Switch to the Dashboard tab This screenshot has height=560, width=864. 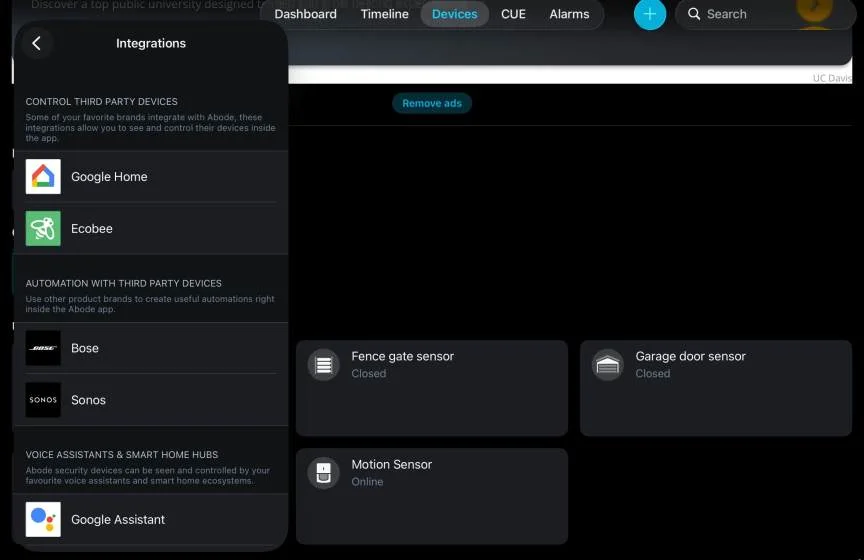pos(305,14)
